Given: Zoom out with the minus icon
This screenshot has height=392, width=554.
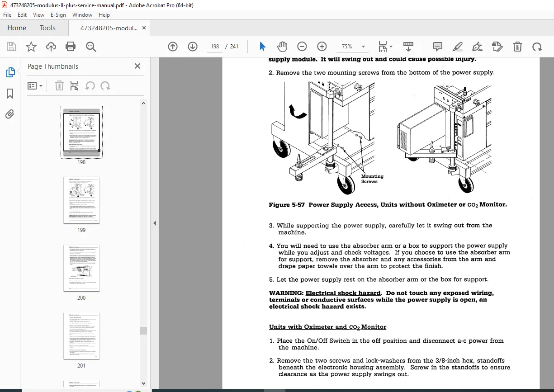Looking at the screenshot, I should [x=302, y=47].
